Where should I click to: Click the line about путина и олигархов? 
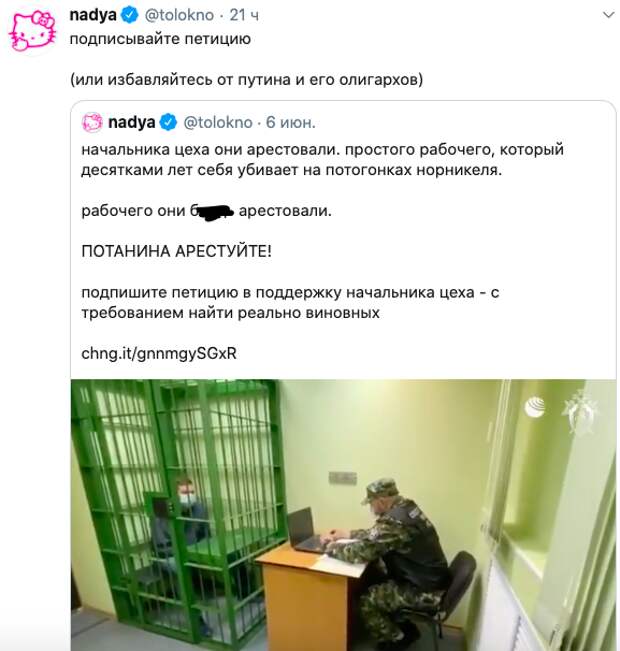tap(246, 79)
